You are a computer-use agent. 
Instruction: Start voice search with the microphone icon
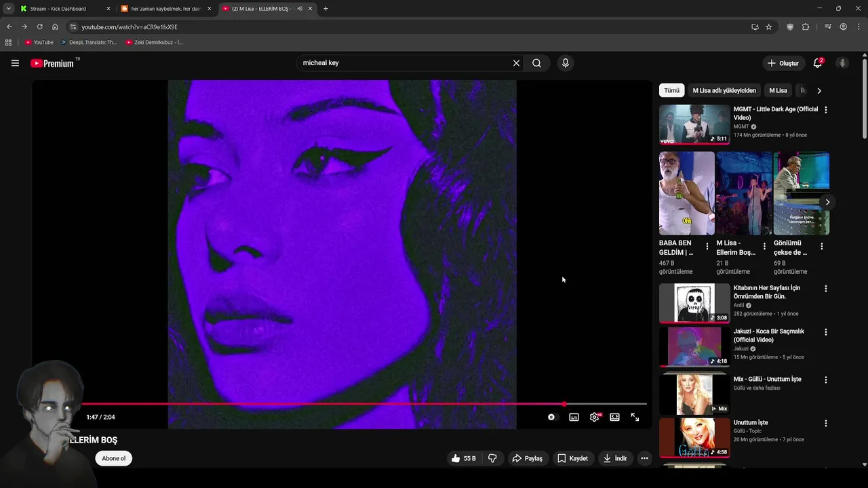click(x=566, y=63)
